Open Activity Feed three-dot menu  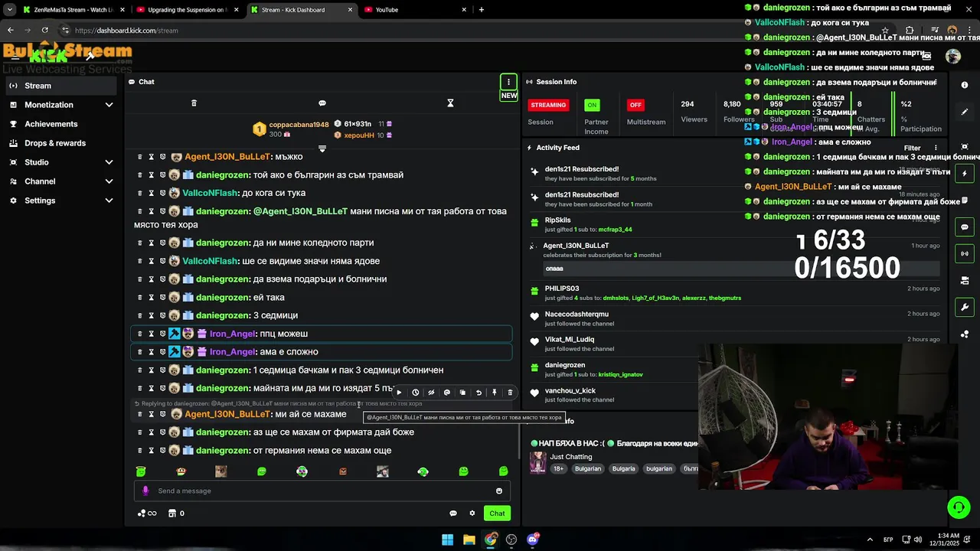point(935,148)
